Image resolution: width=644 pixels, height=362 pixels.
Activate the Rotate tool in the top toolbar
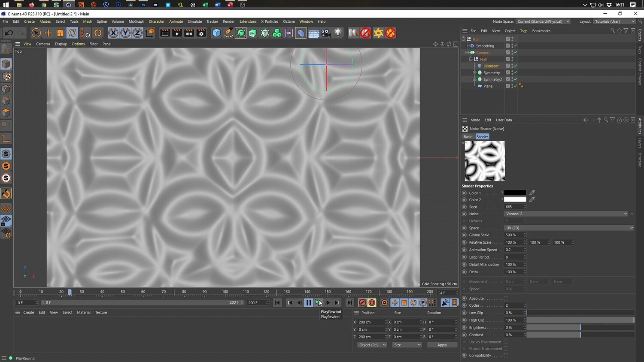[x=73, y=33]
